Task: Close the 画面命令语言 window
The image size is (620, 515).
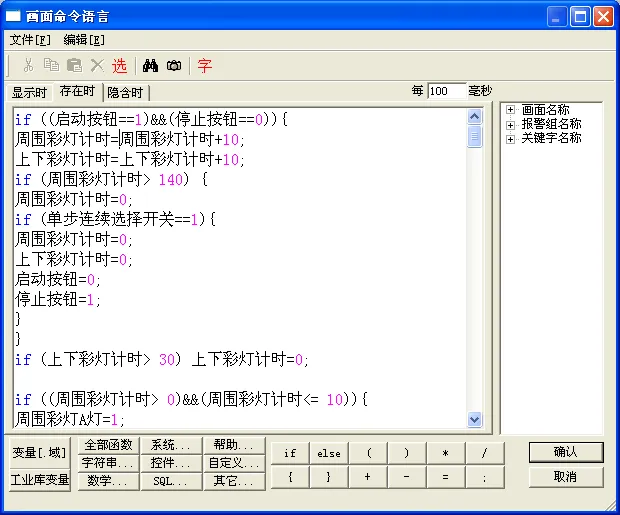Action: point(603,17)
